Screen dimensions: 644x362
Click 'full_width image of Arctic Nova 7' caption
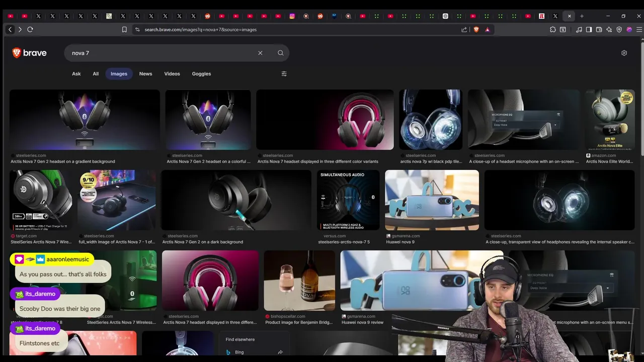click(117, 242)
